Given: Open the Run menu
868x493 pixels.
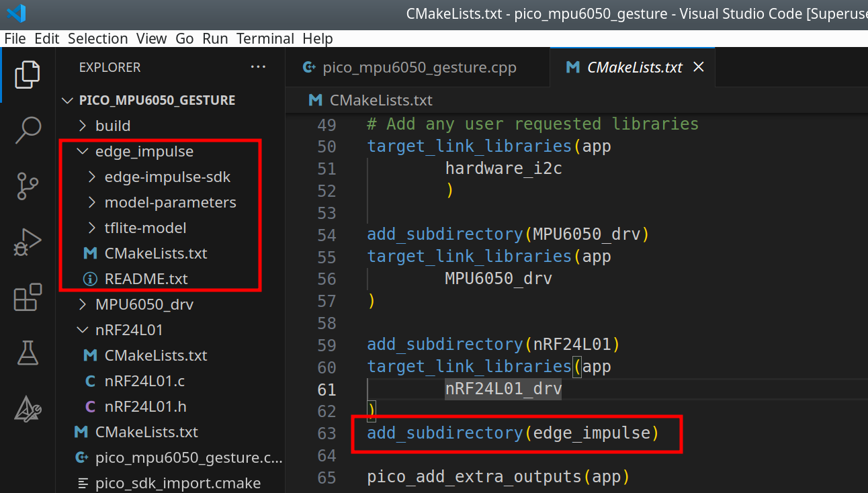Looking at the screenshot, I should [216, 38].
